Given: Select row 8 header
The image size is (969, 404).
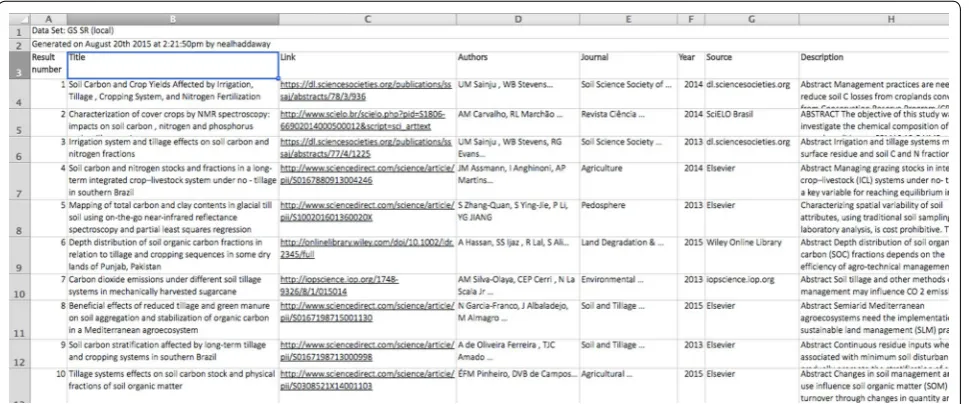Looking at the screenshot, I should point(19,218).
